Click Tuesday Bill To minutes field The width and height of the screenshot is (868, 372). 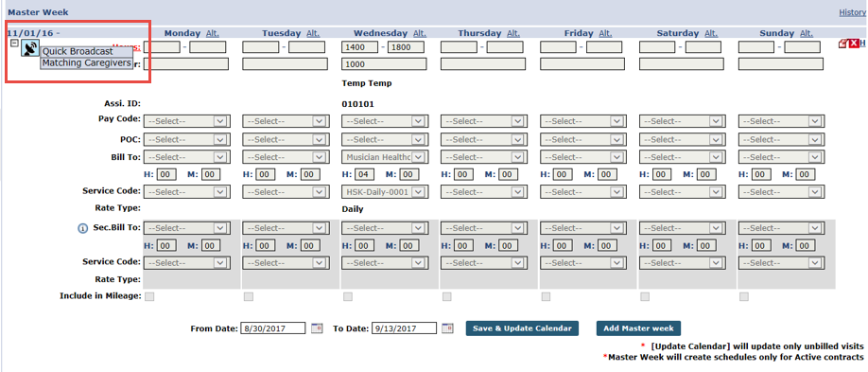coord(309,174)
